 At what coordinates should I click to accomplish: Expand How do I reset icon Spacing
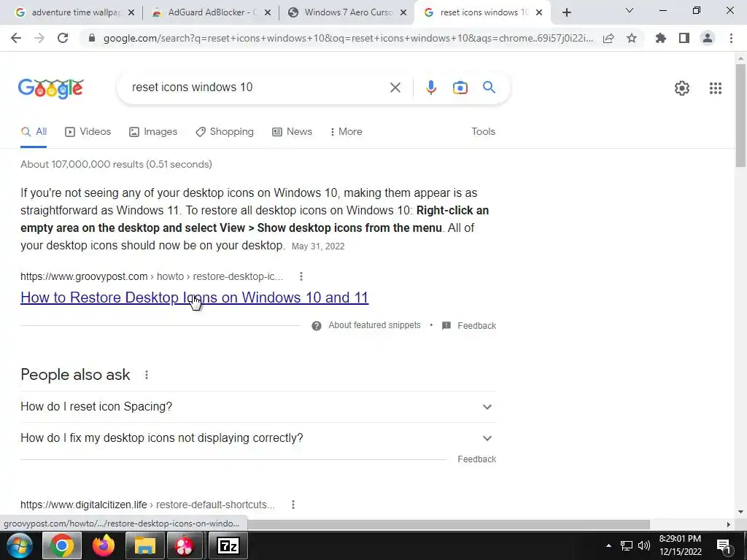click(x=258, y=407)
